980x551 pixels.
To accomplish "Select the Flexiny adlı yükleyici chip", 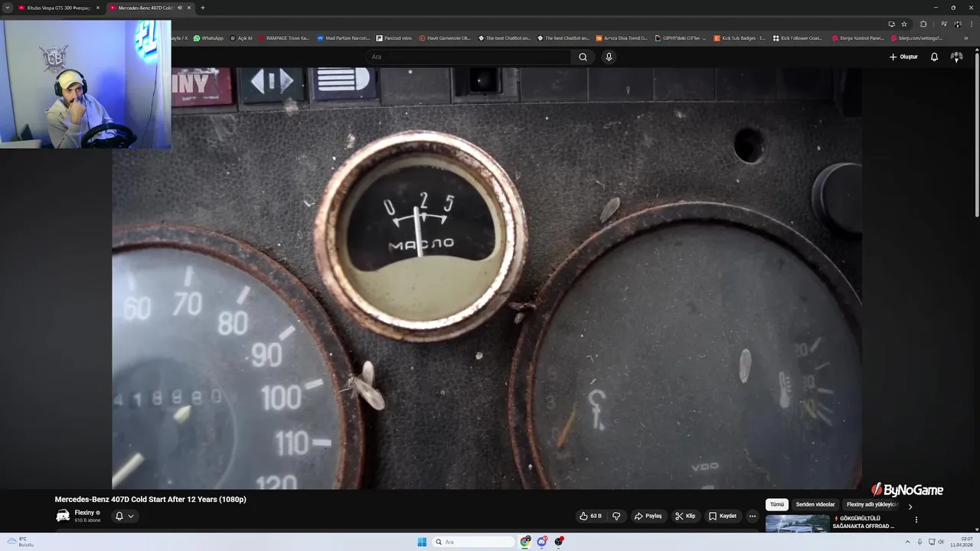I will point(871,504).
